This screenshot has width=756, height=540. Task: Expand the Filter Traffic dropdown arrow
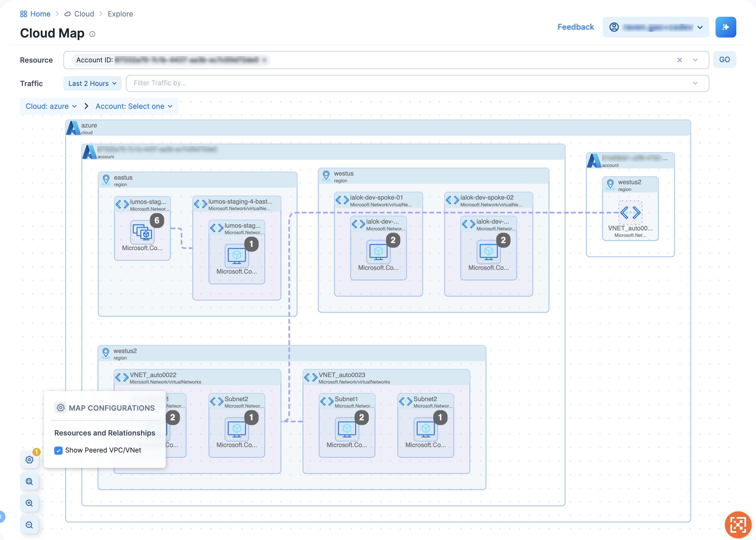pos(695,83)
